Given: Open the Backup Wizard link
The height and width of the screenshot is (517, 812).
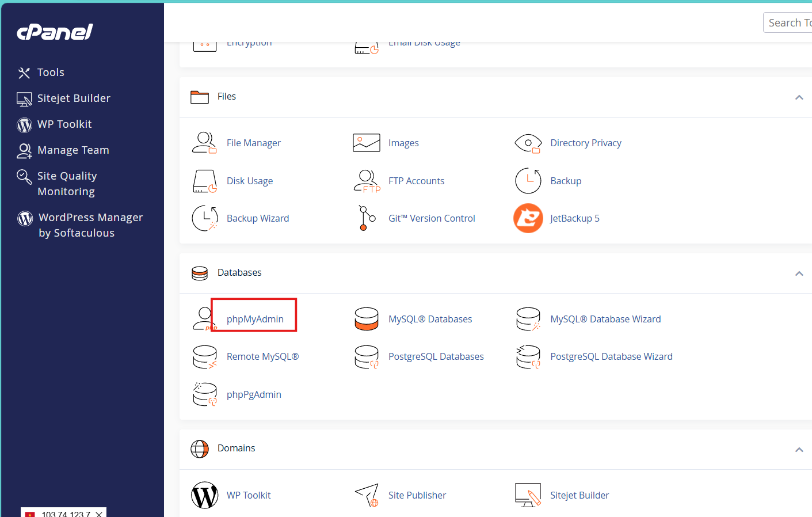Looking at the screenshot, I should pyautogui.click(x=258, y=218).
